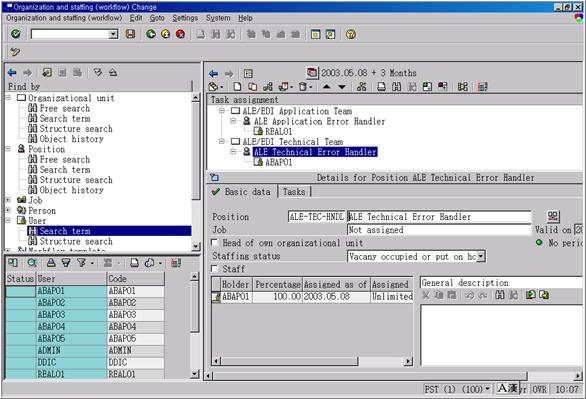Select REAL01 user in Task assignment tree
The height and width of the screenshot is (399, 586).
[x=278, y=132]
